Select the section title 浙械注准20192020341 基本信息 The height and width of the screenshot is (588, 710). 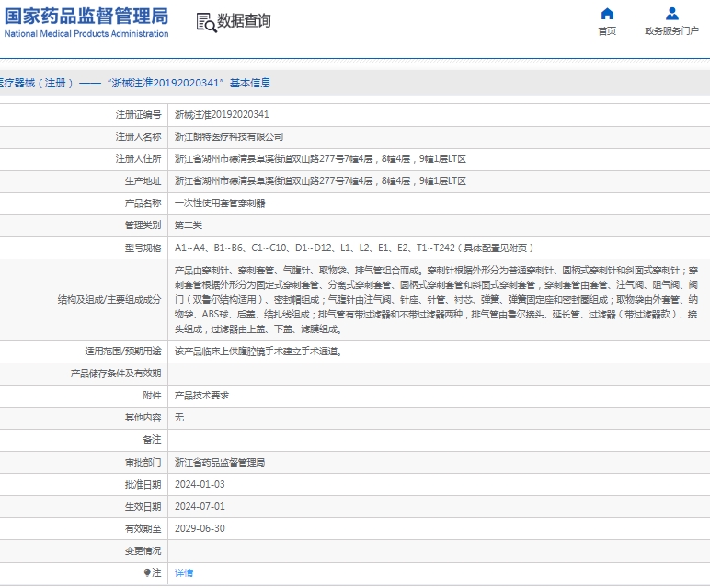189,83
